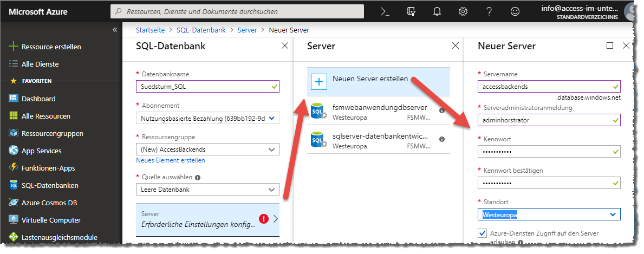Focus the search box Ressourcen, Dienste und Dokumente

tap(237, 11)
